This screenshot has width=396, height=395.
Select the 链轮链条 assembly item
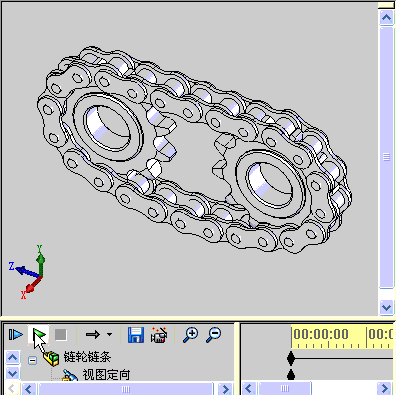tap(87, 357)
